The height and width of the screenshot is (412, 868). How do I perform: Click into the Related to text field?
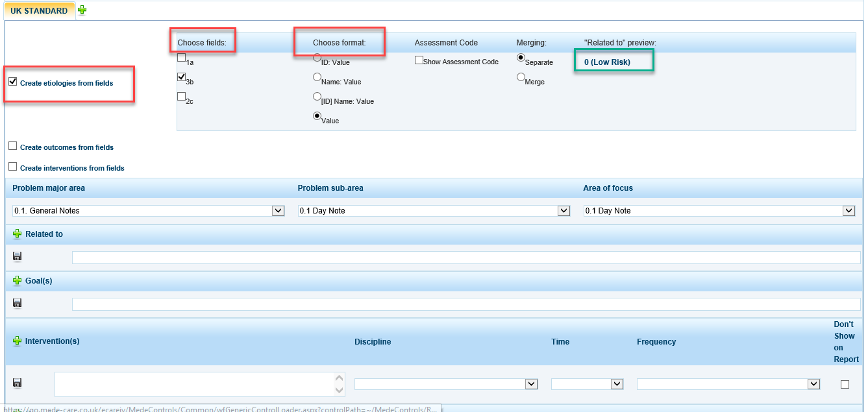[x=465, y=258]
